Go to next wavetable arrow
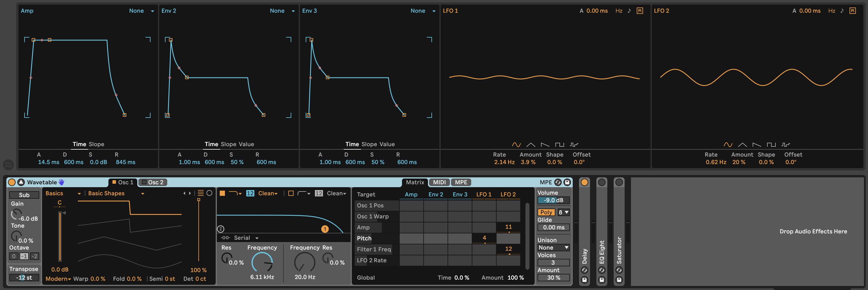868x290 pixels. point(190,194)
